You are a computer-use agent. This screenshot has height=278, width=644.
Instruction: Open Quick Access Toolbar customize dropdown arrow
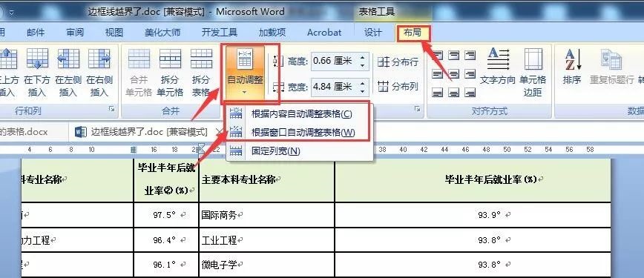12,13
